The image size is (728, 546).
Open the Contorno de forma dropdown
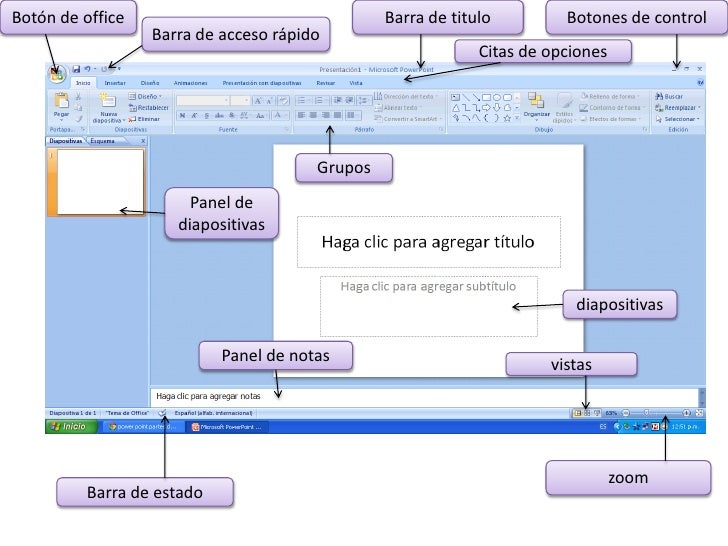click(x=612, y=108)
